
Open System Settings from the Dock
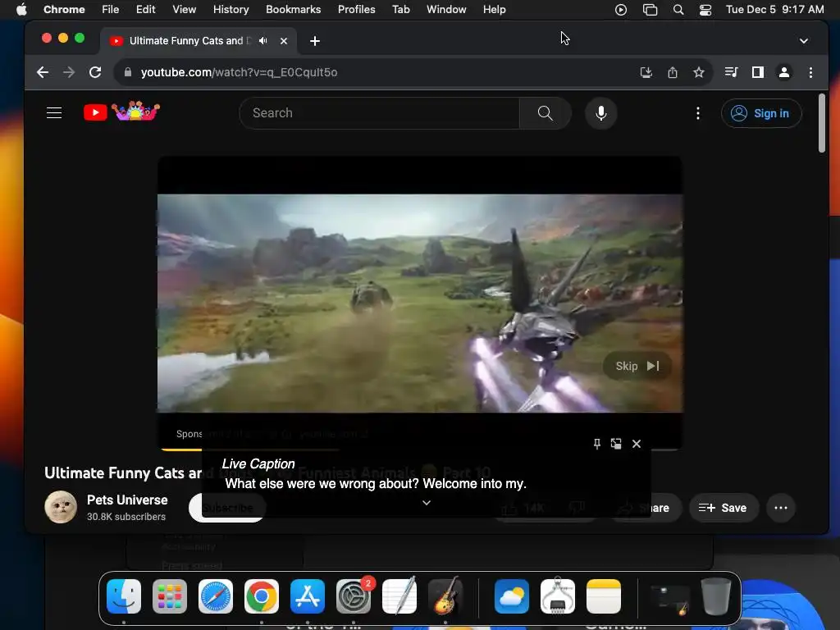[354, 596]
